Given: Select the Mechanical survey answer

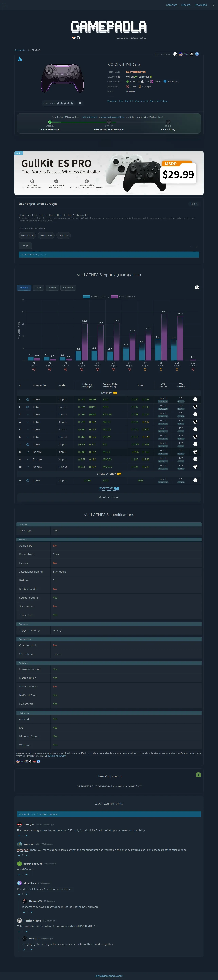Looking at the screenshot, I should pyautogui.click(x=27, y=235).
